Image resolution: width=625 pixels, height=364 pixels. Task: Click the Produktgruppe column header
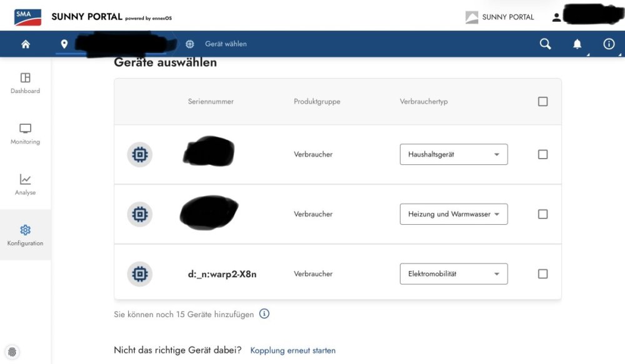pos(317,102)
